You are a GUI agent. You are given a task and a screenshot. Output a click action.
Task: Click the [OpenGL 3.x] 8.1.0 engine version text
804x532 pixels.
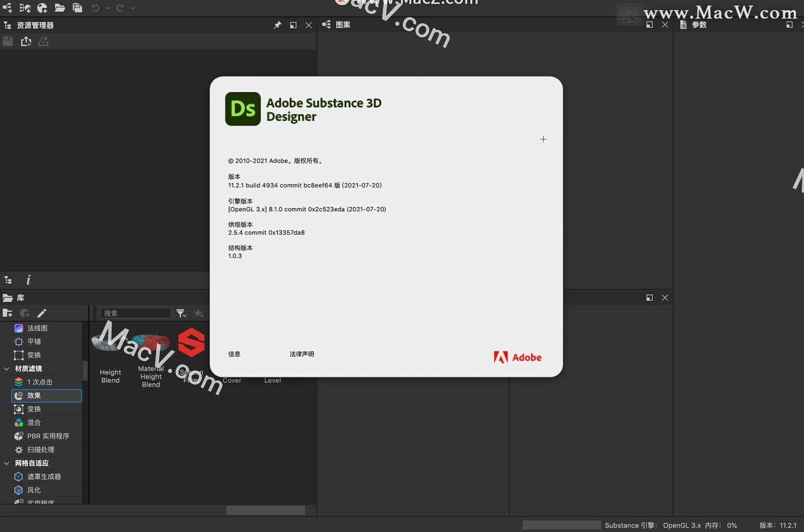coord(307,209)
